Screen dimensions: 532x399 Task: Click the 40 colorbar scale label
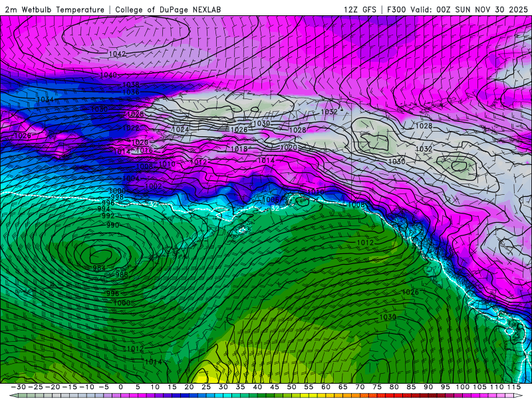tap(257, 387)
